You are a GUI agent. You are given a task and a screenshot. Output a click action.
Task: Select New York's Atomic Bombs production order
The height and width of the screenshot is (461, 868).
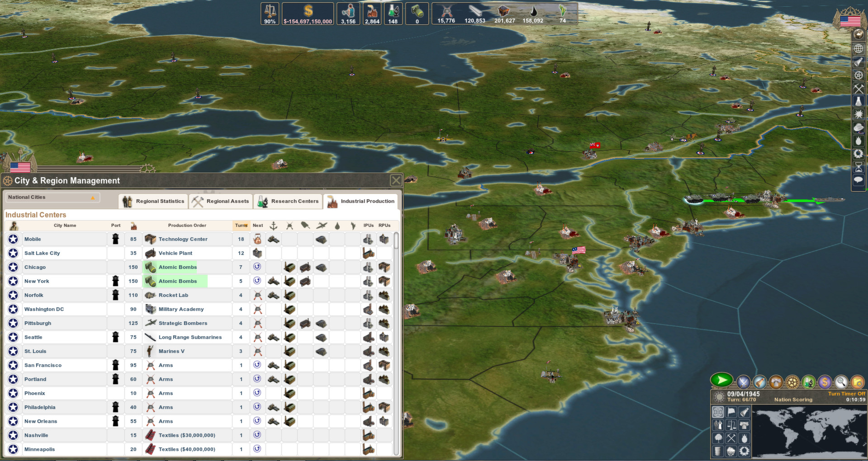click(177, 281)
